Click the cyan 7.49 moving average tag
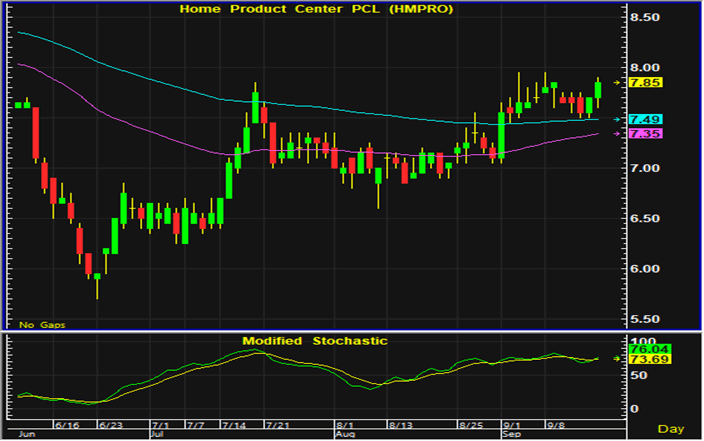The image size is (704, 441). click(x=640, y=119)
